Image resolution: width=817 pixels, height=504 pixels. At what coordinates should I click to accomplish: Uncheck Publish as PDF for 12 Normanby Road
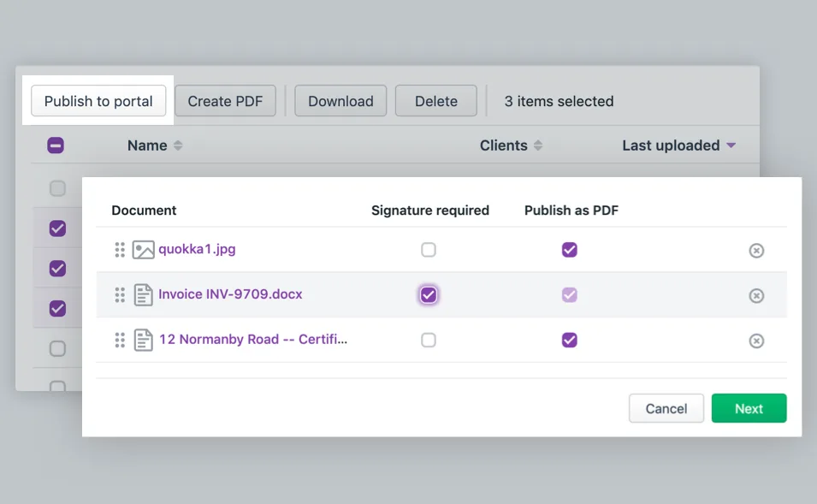click(570, 340)
